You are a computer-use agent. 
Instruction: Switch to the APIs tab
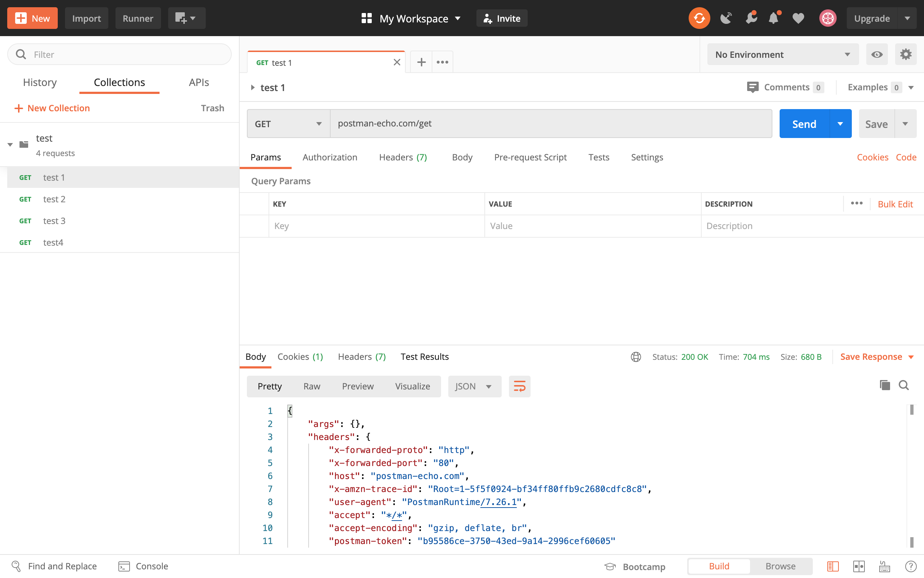[x=199, y=82]
